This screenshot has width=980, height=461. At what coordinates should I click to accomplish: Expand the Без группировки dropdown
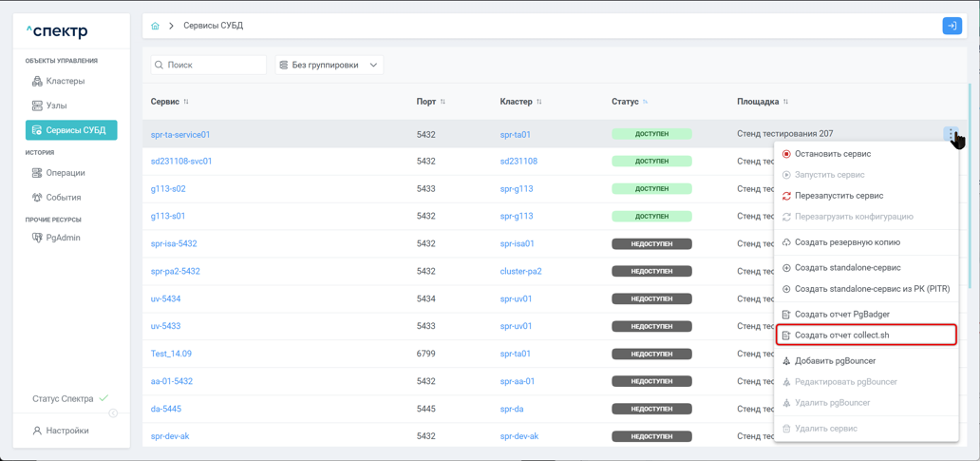(x=330, y=65)
